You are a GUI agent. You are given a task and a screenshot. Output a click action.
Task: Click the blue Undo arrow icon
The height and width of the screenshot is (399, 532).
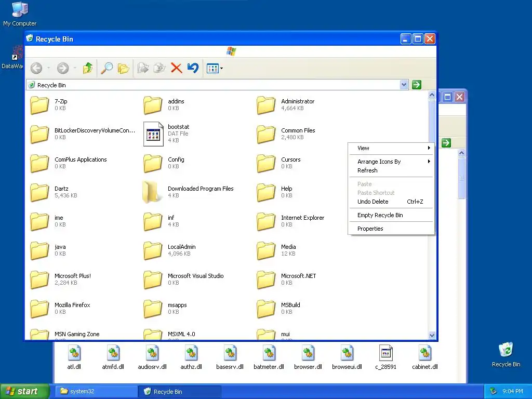193,68
